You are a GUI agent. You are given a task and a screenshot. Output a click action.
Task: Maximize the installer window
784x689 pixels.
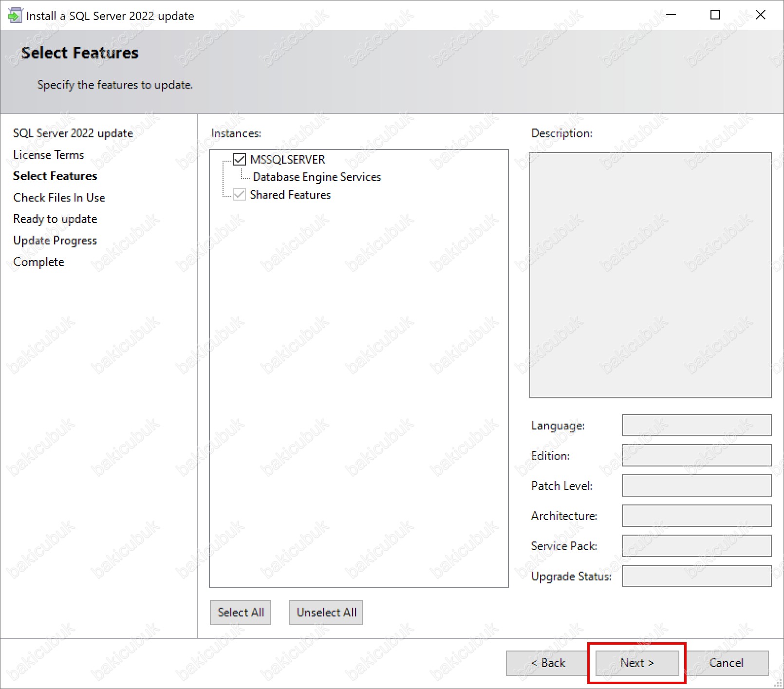coord(715,15)
